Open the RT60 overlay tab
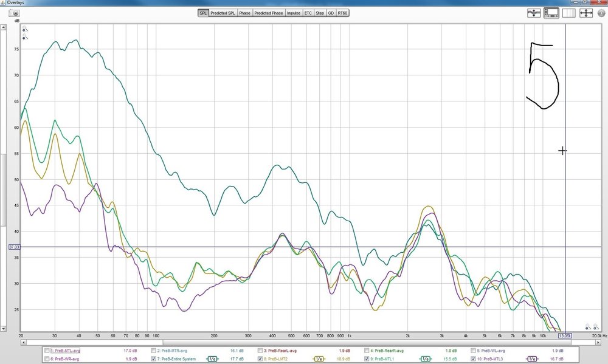608x364 pixels. 342,13
